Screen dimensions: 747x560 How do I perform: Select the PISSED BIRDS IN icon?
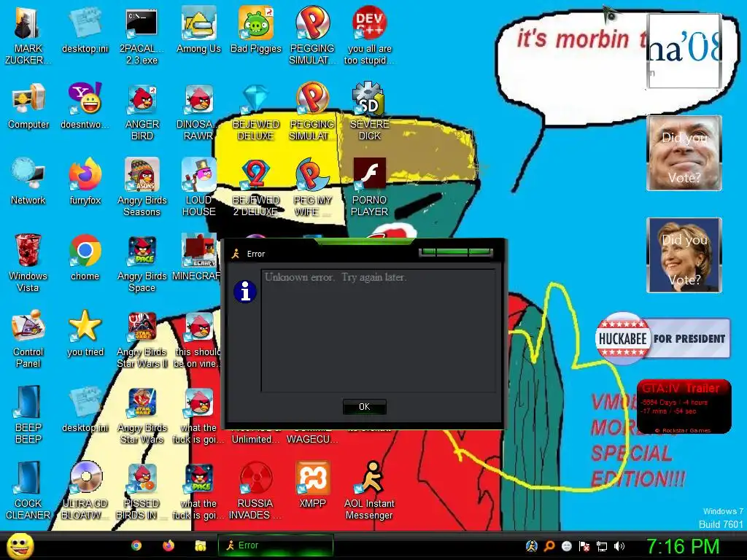click(x=142, y=490)
